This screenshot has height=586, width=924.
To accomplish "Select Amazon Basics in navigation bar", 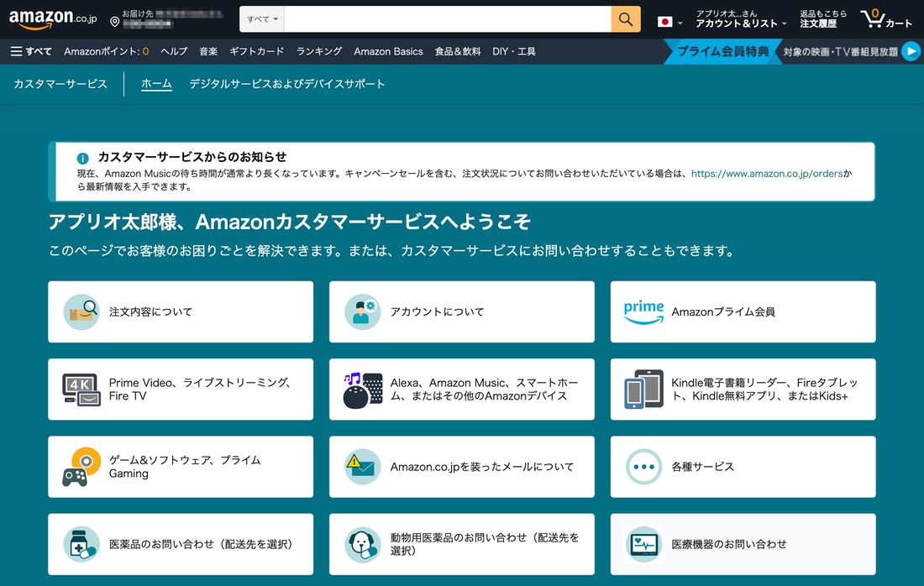I will 388,51.
